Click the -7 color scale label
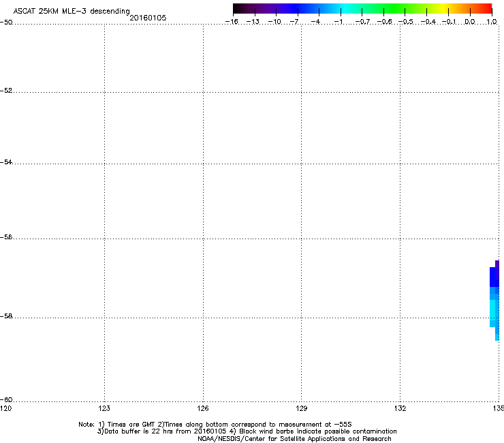This screenshot has width=504, height=443. click(x=294, y=22)
